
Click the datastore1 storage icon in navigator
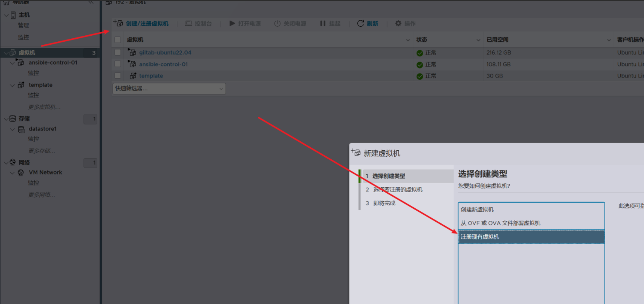pos(21,129)
